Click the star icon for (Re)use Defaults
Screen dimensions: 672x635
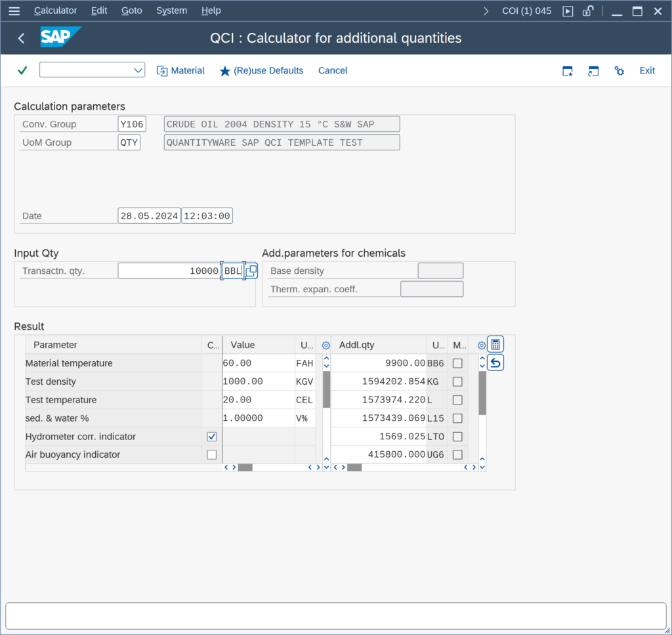click(224, 71)
